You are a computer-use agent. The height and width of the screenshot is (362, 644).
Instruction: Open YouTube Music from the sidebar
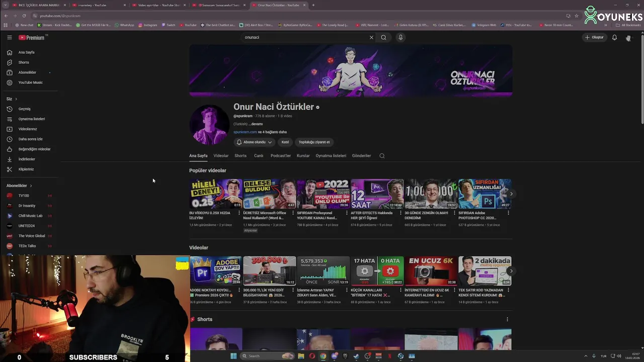tap(30, 82)
